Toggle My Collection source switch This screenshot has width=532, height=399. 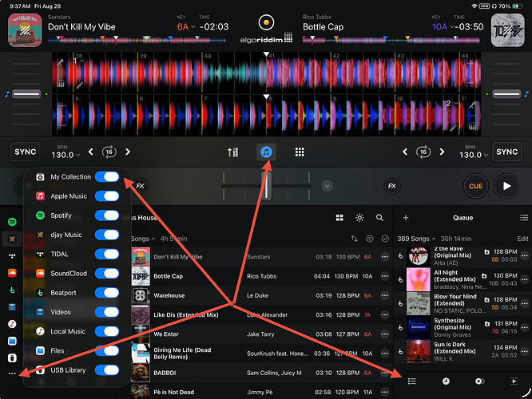(x=107, y=176)
